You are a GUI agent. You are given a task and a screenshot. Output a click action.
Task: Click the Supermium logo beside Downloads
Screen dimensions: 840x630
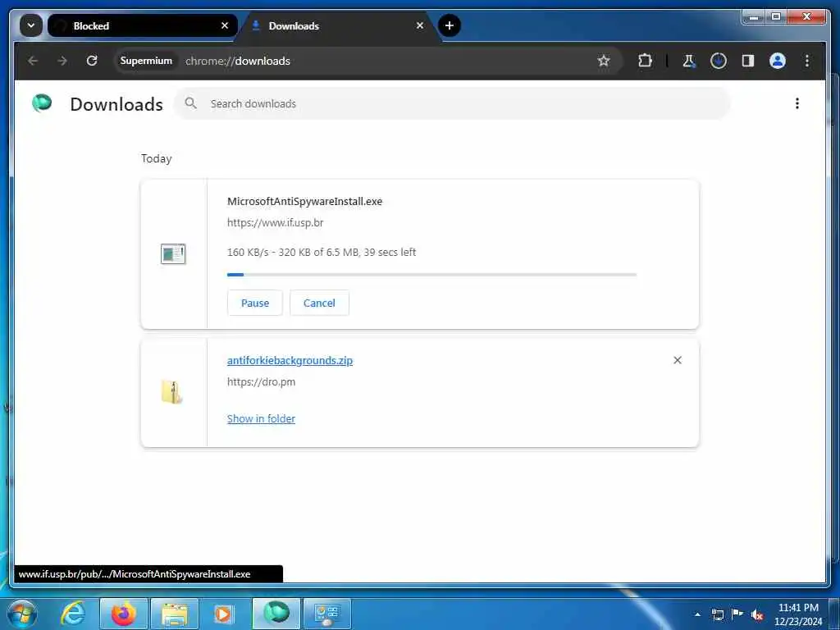pyautogui.click(x=42, y=103)
